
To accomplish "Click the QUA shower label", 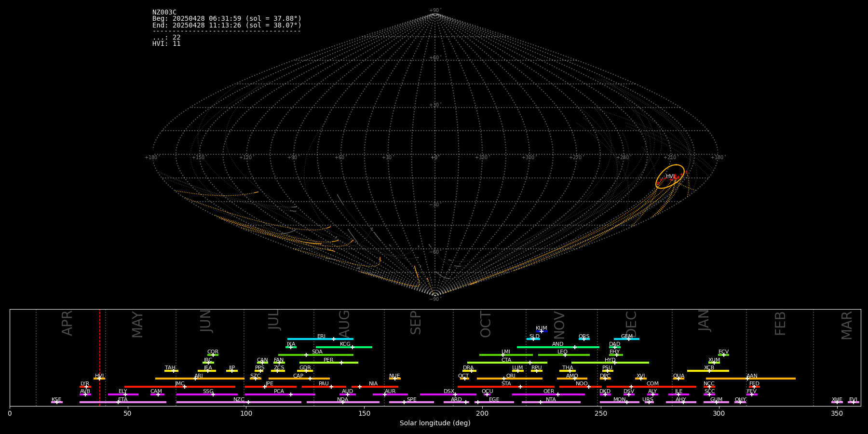I will [x=678, y=376].
